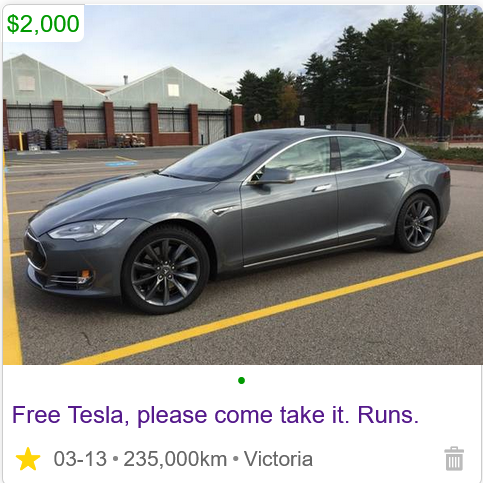The image size is (483, 483).
Task: Click the $2,000 price badge
Action: pyautogui.click(x=43, y=23)
